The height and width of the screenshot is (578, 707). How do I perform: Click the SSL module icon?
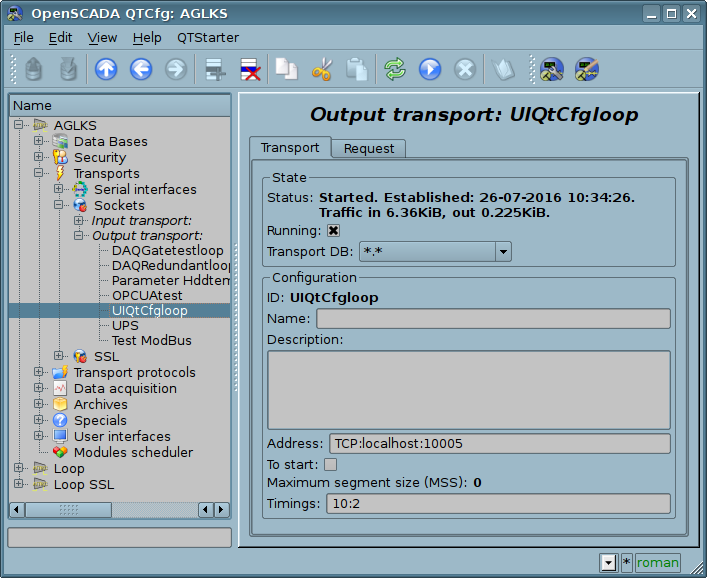[80, 356]
